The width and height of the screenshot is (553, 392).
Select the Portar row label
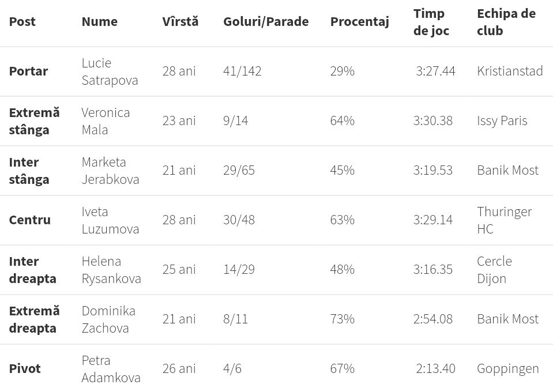pyautogui.click(x=28, y=71)
